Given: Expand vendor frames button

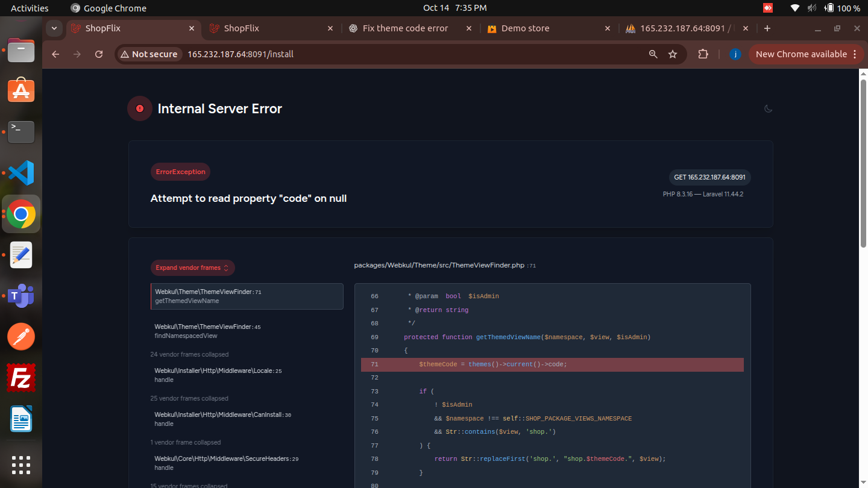Looking at the screenshot, I should tap(192, 267).
